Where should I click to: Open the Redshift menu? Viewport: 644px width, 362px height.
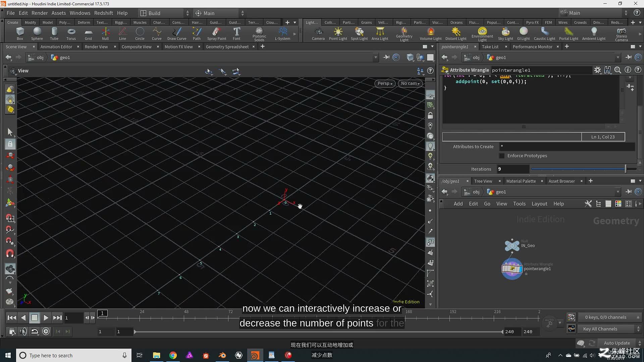pos(103,13)
